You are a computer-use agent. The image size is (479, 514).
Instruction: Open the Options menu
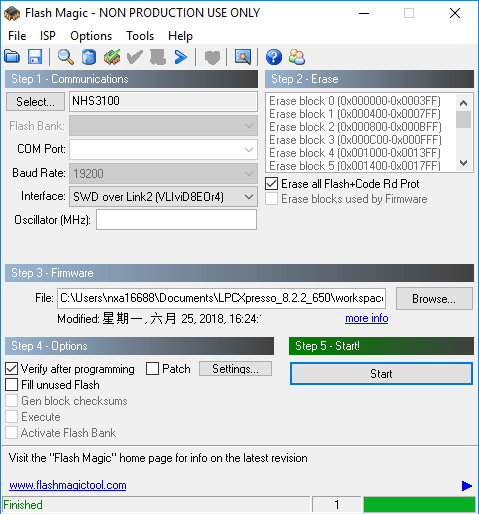[x=91, y=36]
